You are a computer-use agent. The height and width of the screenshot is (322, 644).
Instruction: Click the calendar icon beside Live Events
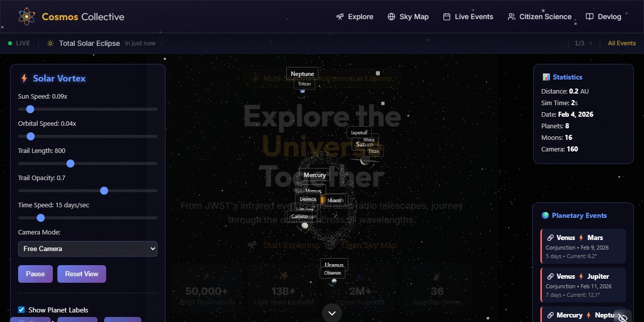point(447,17)
